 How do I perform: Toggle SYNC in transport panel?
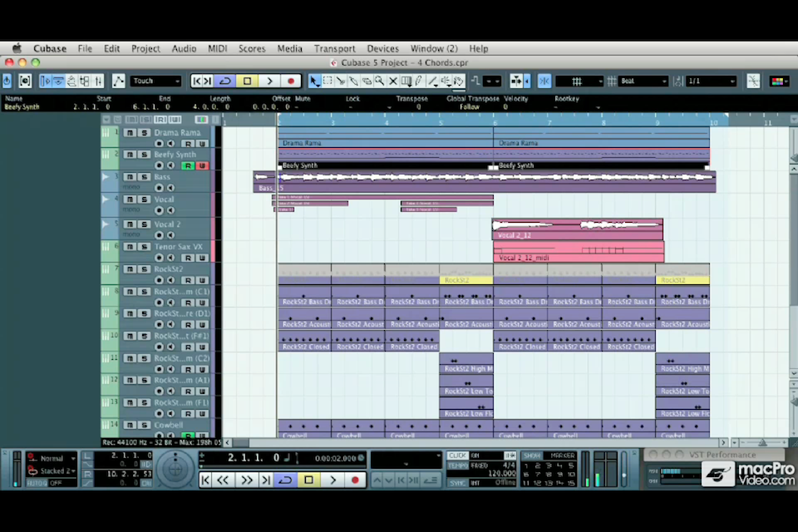(457, 483)
